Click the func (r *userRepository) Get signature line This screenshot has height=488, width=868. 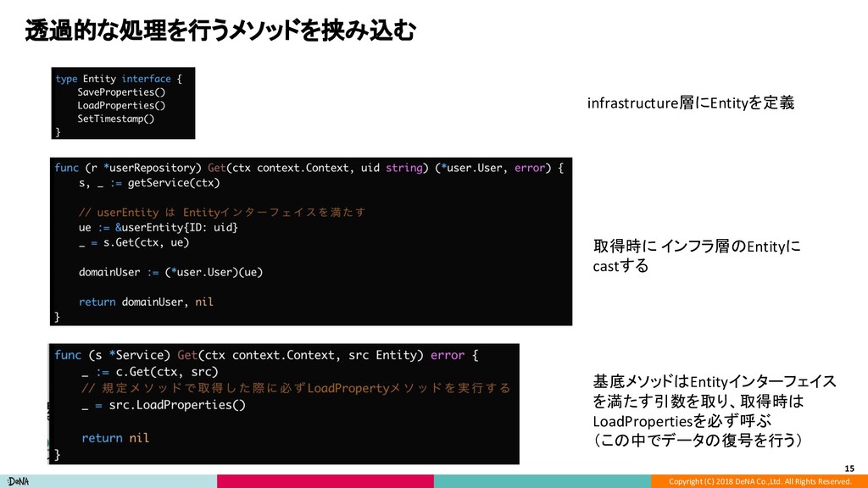click(309, 168)
